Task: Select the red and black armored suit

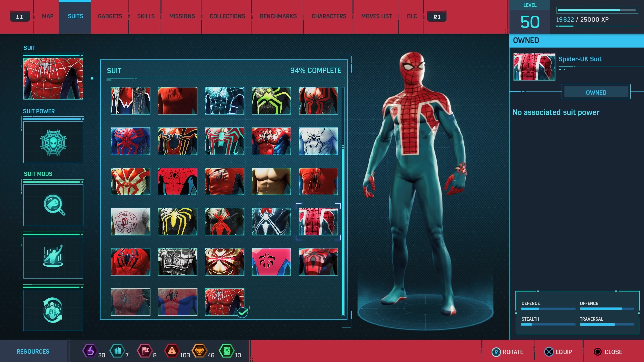Action: 318,101
